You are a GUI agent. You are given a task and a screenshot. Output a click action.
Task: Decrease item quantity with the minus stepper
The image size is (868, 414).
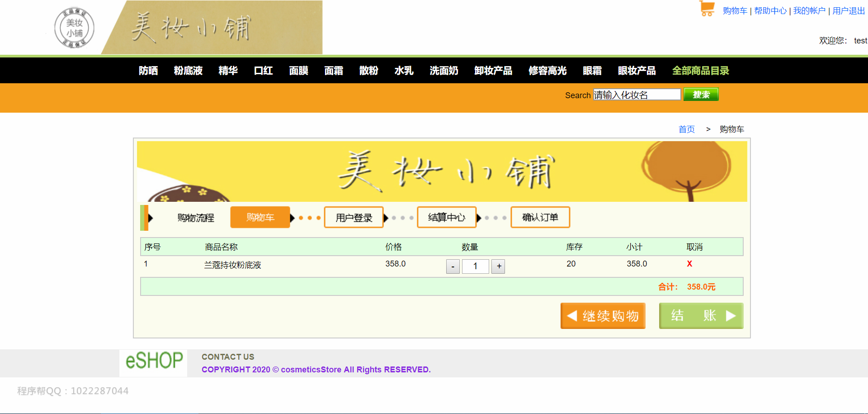pyautogui.click(x=453, y=266)
